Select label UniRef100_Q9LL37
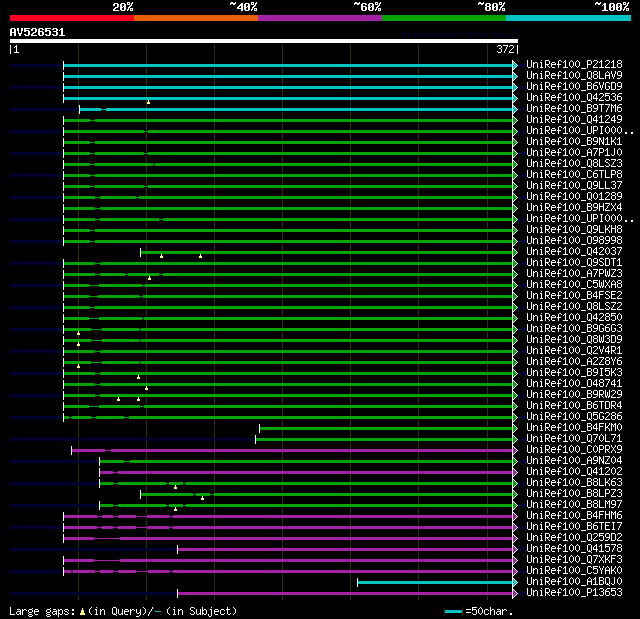 coord(574,186)
